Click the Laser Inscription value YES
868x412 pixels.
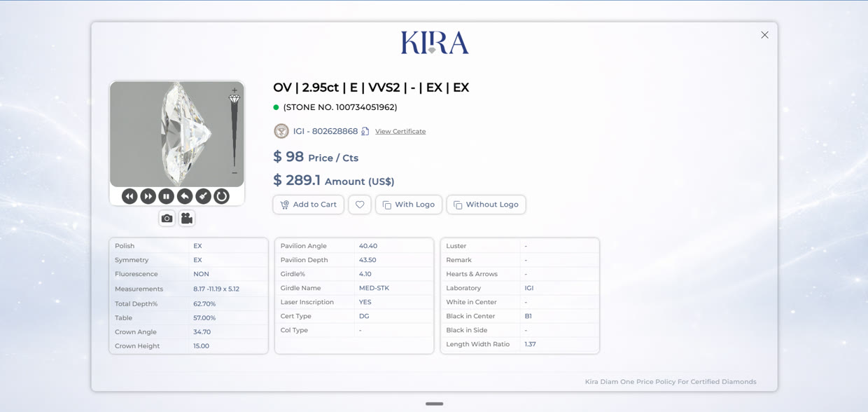[365, 302]
